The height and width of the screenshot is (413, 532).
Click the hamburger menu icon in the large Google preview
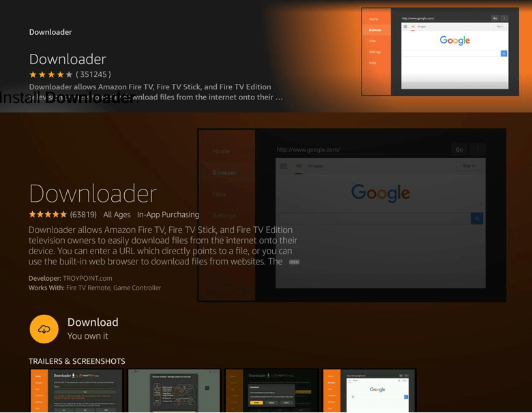click(x=284, y=166)
